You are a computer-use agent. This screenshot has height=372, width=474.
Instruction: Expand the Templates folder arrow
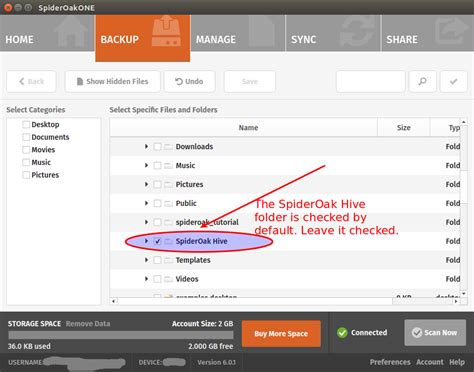point(146,260)
